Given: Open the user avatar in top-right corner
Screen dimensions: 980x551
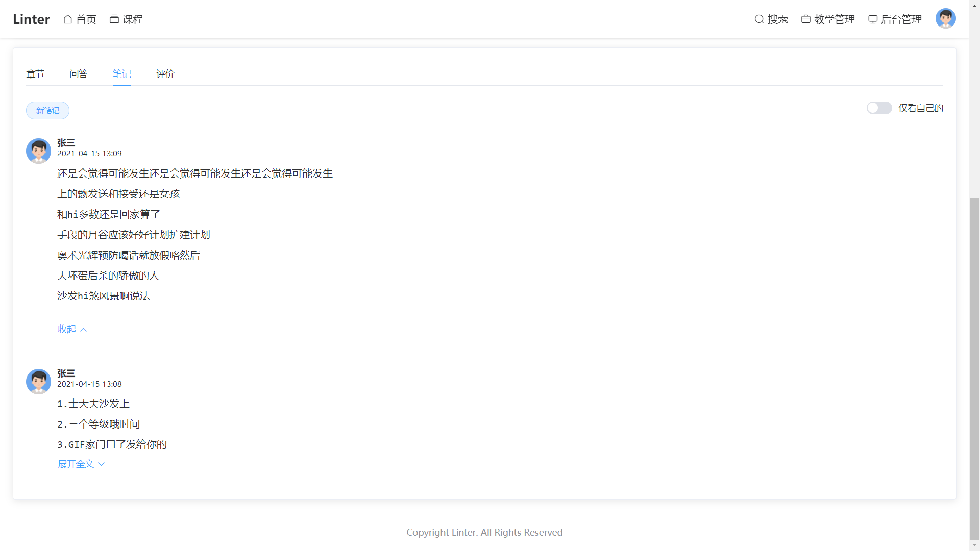Looking at the screenshot, I should (945, 19).
